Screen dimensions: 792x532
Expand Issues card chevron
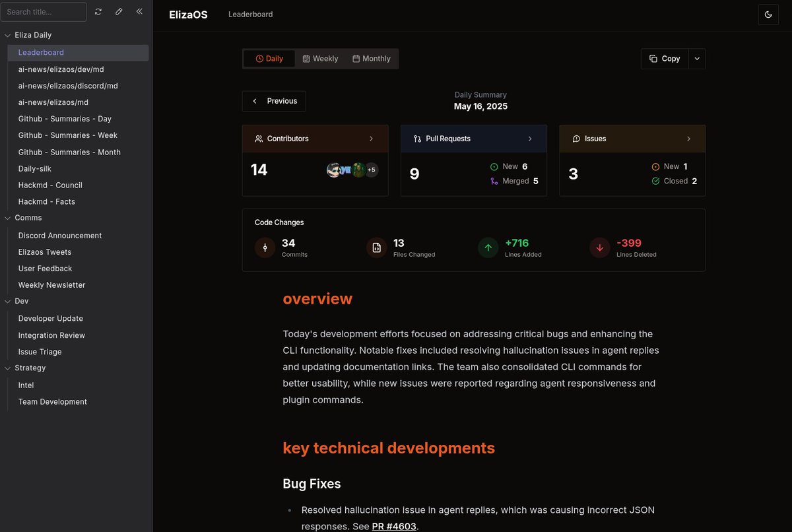688,139
